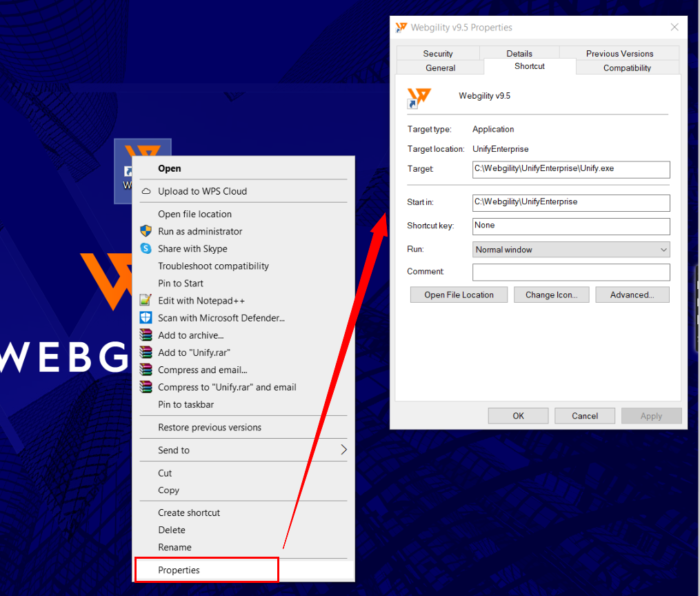Click WinRAR icon beside Compress and email...
The image size is (700, 596).
tap(146, 370)
